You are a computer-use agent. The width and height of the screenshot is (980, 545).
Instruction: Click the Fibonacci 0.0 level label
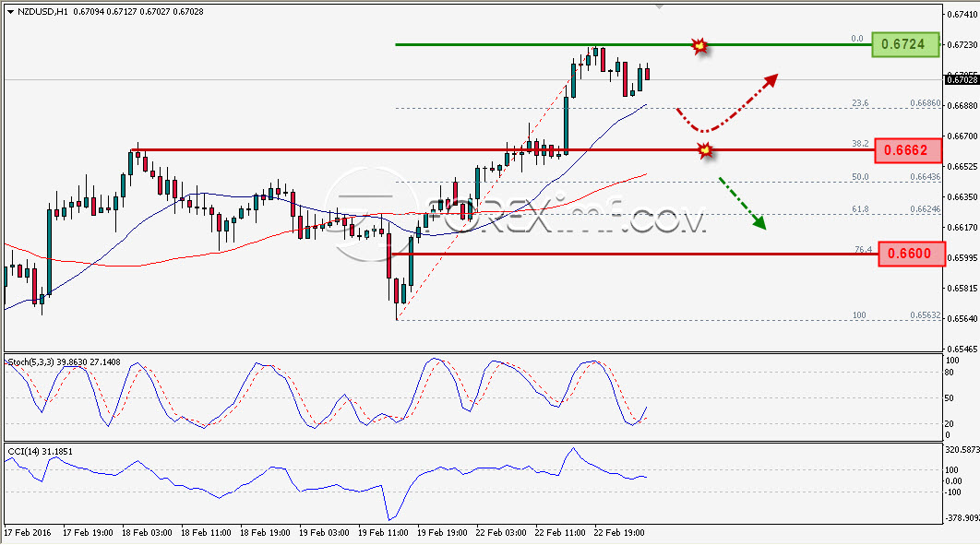point(857,39)
